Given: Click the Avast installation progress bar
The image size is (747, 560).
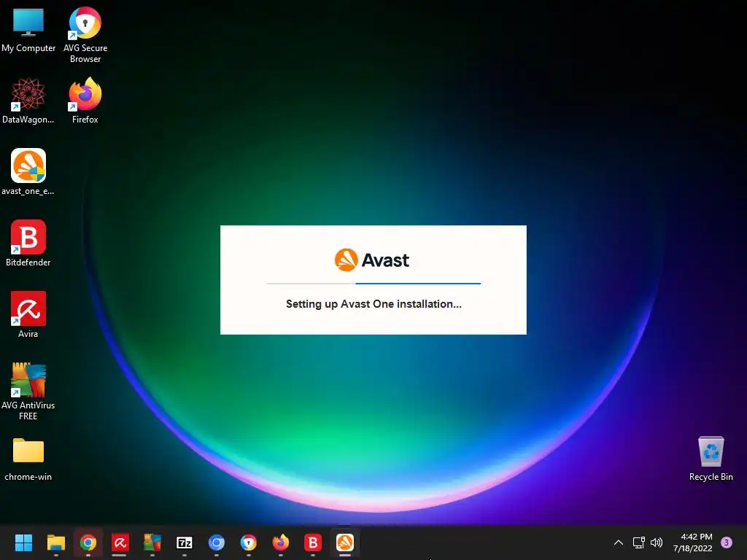Looking at the screenshot, I should click(373, 284).
